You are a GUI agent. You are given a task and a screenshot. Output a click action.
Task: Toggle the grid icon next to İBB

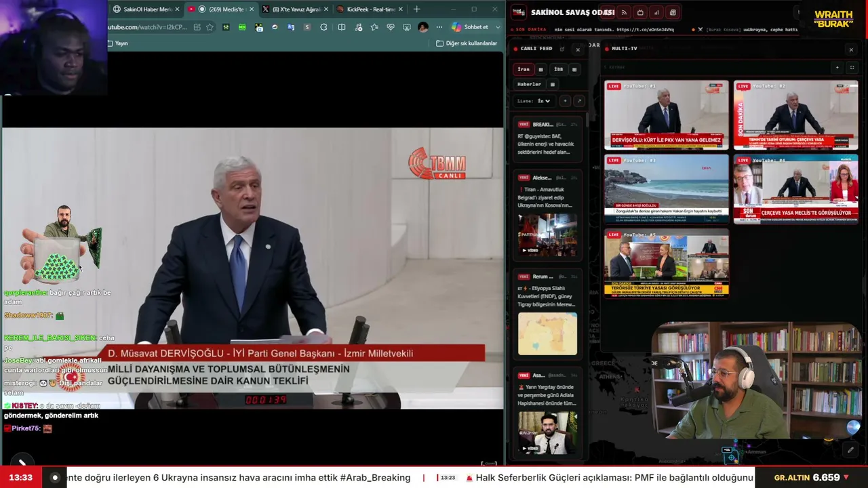click(574, 69)
